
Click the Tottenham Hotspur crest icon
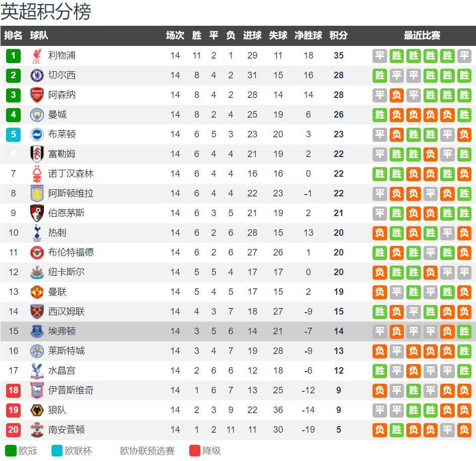pos(37,233)
